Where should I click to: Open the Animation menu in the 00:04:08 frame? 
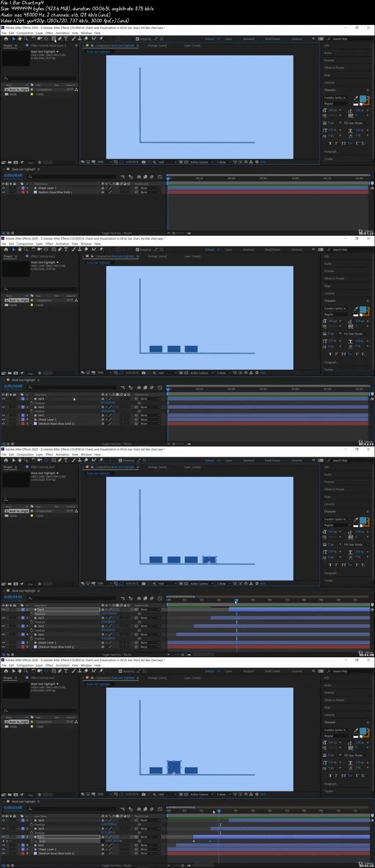[62, 455]
